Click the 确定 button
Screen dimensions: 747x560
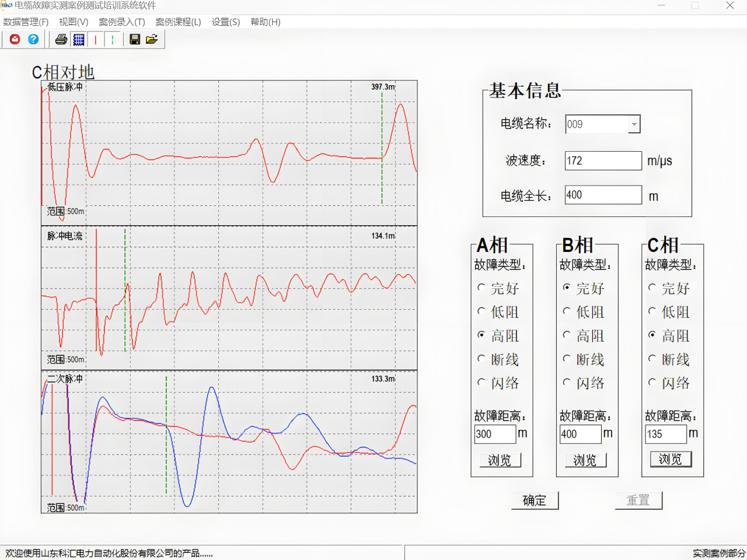[535, 500]
